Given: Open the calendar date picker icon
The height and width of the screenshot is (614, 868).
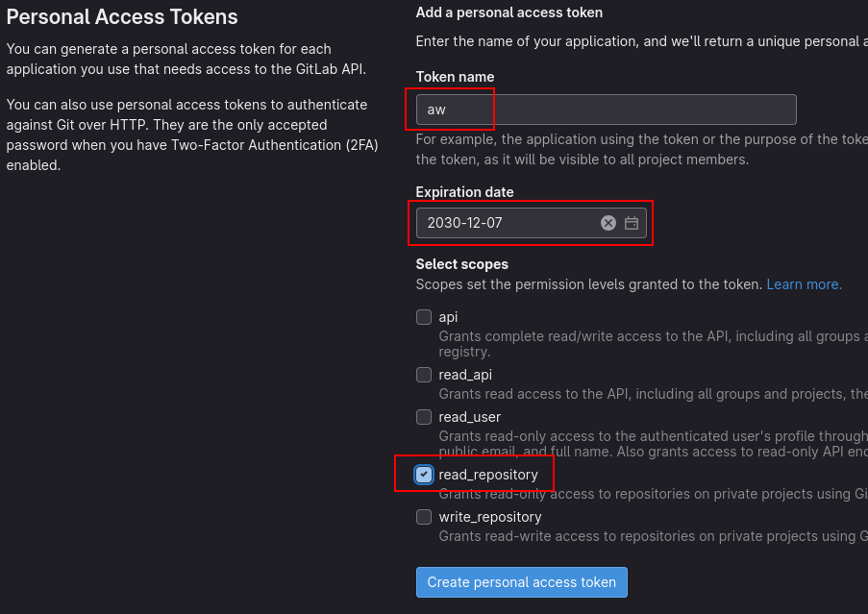Looking at the screenshot, I should 632,223.
